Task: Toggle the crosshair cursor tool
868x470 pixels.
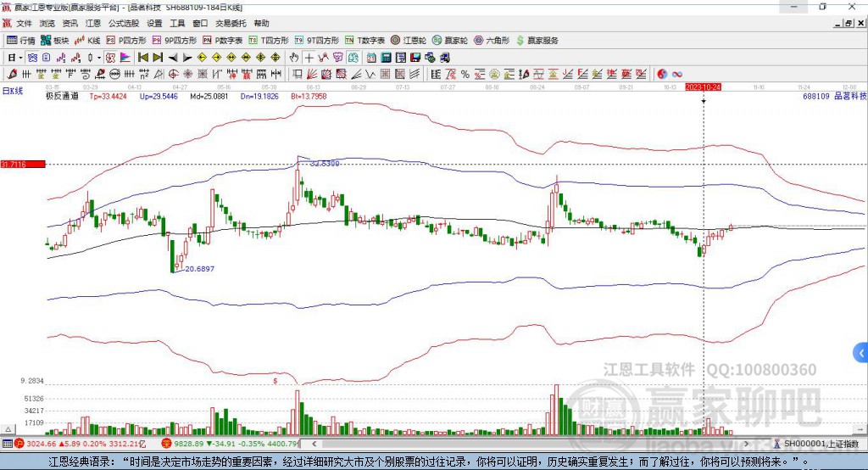Action: point(309,58)
